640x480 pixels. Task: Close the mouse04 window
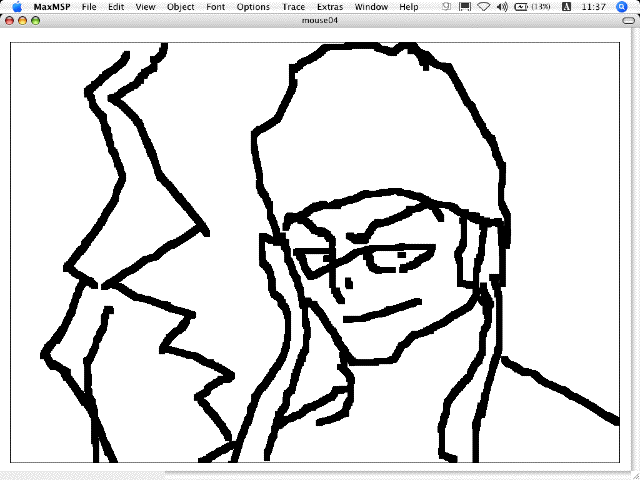click(9, 20)
